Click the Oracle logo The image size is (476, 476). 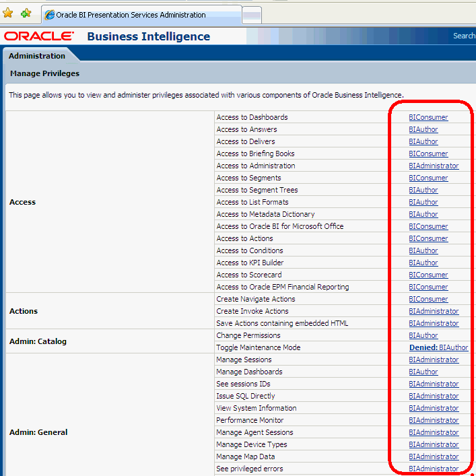39,36
